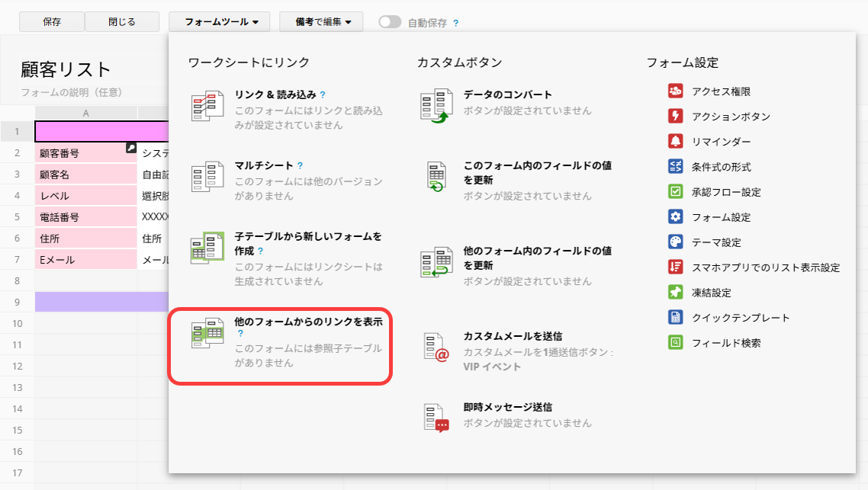The height and width of the screenshot is (490, 868).
Task: Click the リンク & 読み込み icon
Action: (x=207, y=106)
